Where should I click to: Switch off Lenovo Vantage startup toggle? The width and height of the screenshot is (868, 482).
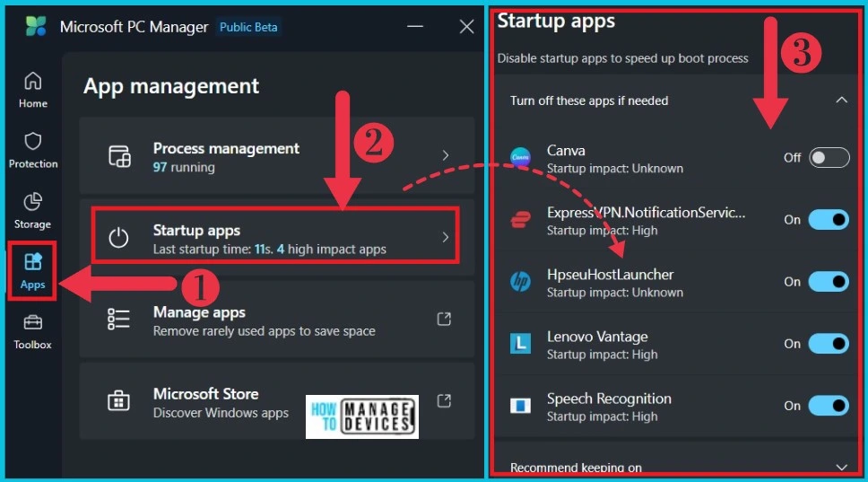[829, 344]
